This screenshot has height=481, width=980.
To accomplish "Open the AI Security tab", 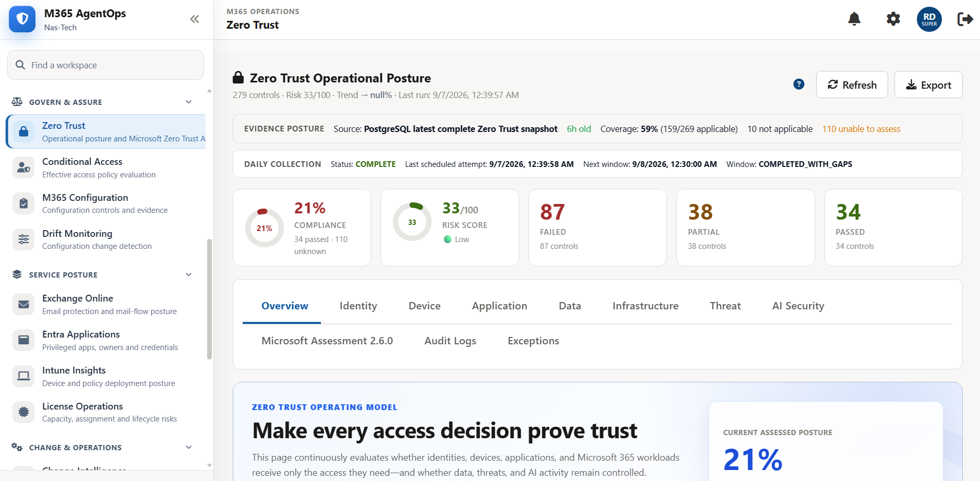I will 798,306.
